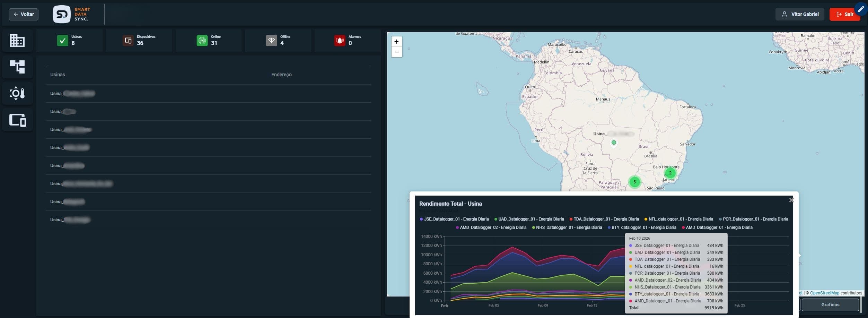This screenshot has width=868, height=318.
Task: Zoom out on the map
Action: [396, 52]
